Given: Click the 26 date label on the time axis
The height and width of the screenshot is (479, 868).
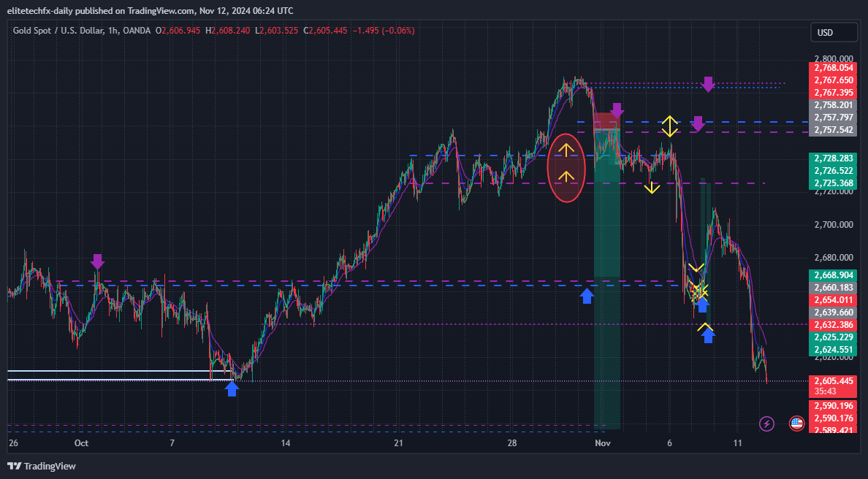Looking at the screenshot, I should click(x=13, y=443).
